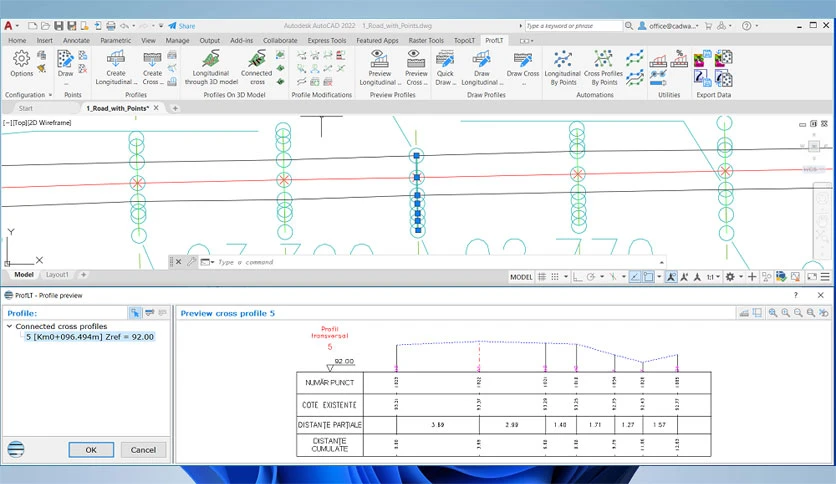This screenshot has width=836, height=484.
Task: Collapse Connected cross profiles tree node
Action: pos(9,326)
